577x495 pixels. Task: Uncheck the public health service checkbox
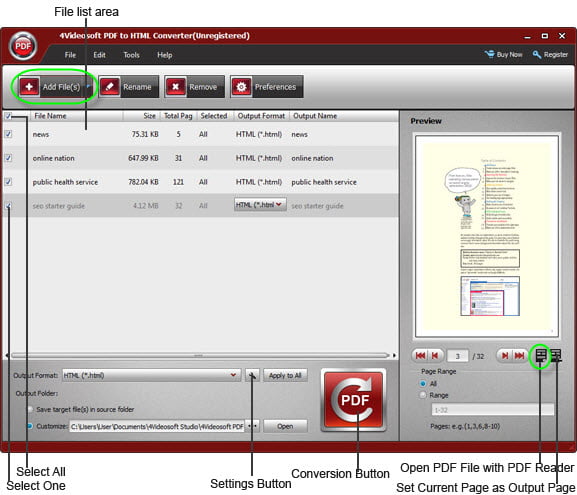pos(8,182)
